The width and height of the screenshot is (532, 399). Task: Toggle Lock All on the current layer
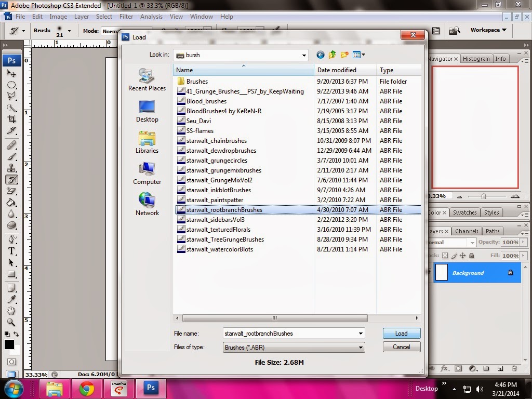pos(472,255)
